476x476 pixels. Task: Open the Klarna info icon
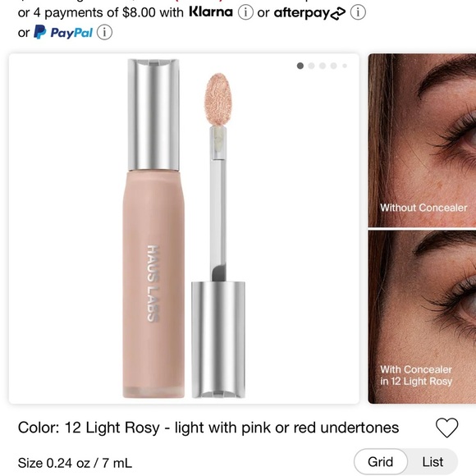coord(245,12)
